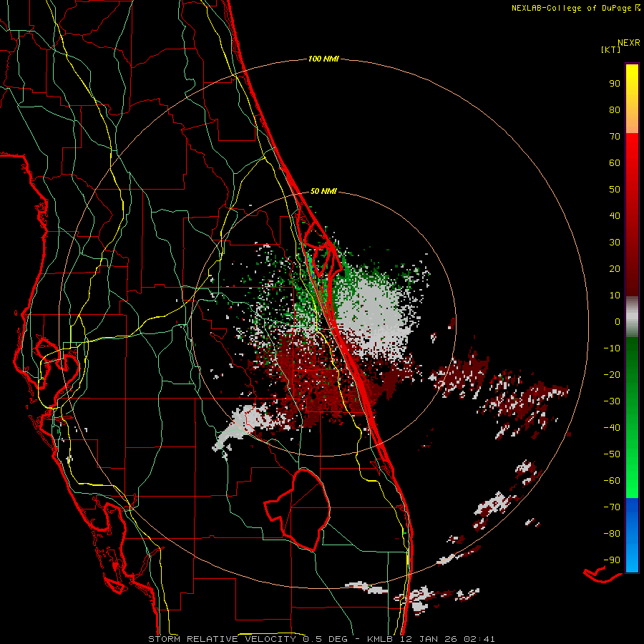Click the positive 90 knot scale value
The image size is (644, 644).
(615, 84)
